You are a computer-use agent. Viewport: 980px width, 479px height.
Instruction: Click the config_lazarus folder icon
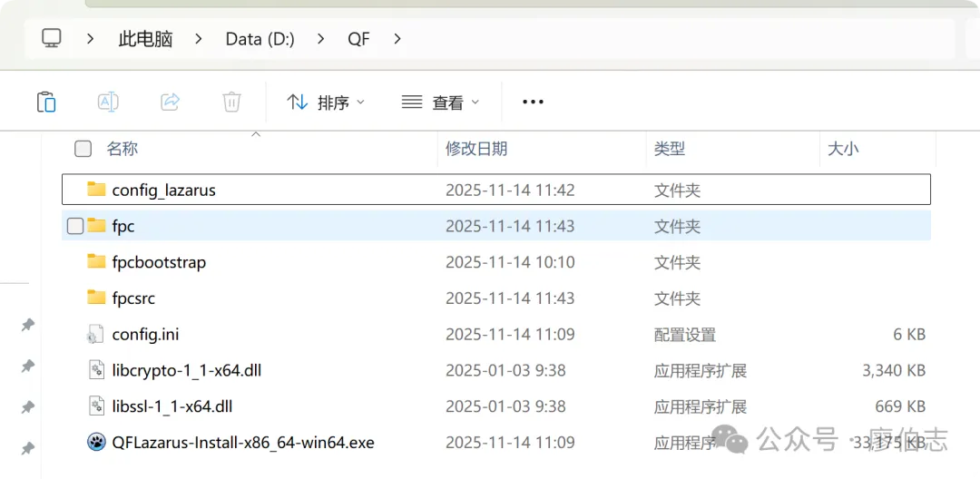point(96,190)
